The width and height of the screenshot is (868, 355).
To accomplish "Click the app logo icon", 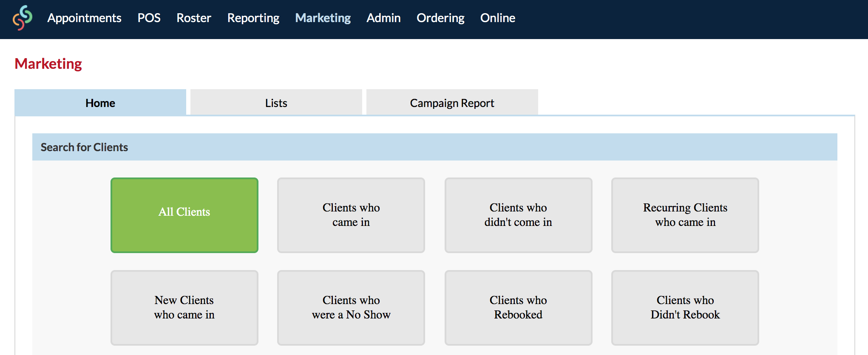I will 23,18.
